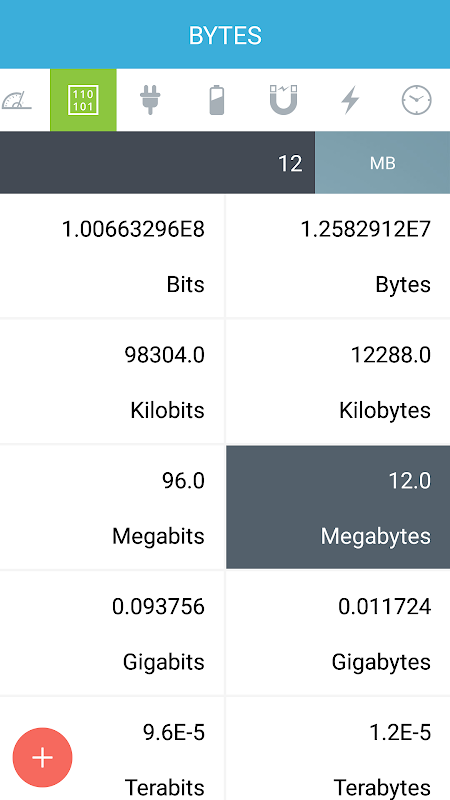Viewport: 450px width, 800px height.
Task: Switch to the battery category icon
Action: click(x=217, y=100)
